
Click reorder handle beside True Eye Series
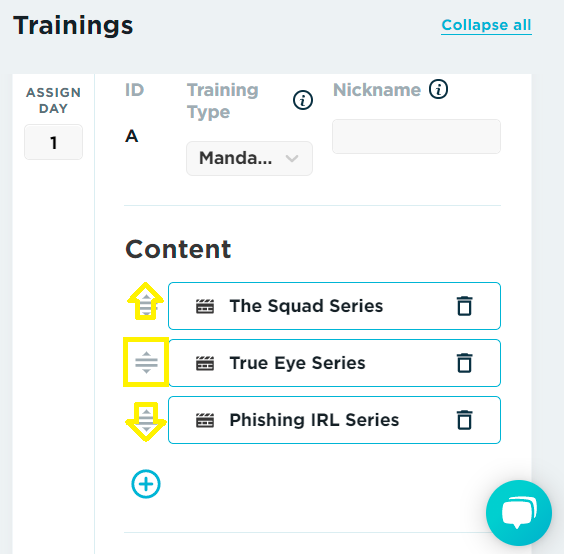146,362
